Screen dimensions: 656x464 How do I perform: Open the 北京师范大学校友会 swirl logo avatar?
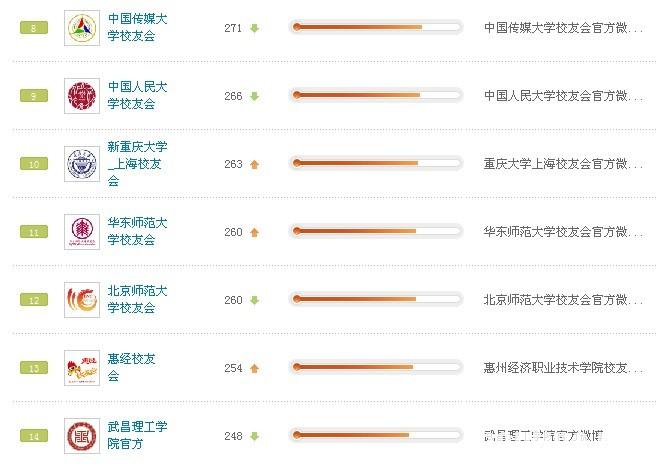pyautogui.click(x=82, y=300)
